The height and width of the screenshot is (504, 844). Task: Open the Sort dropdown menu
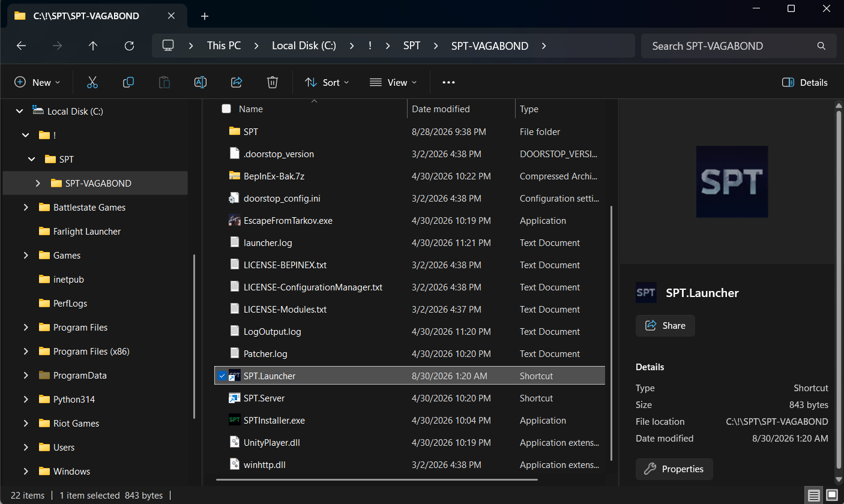click(327, 82)
